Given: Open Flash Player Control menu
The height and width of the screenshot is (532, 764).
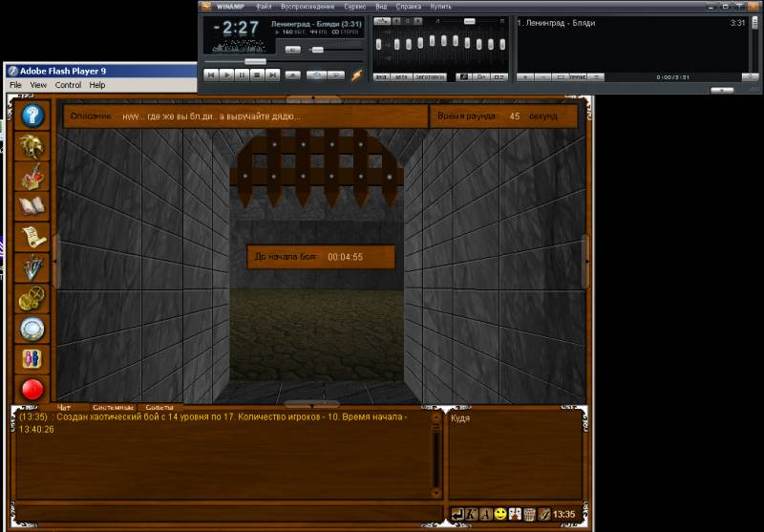Looking at the screenshot, I should (68, 85).
